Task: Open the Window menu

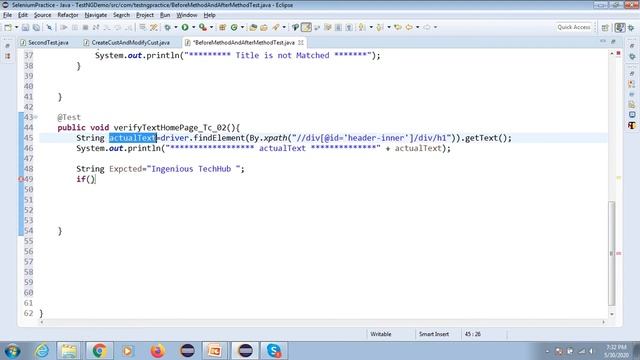Action: [x=187, y=15]
